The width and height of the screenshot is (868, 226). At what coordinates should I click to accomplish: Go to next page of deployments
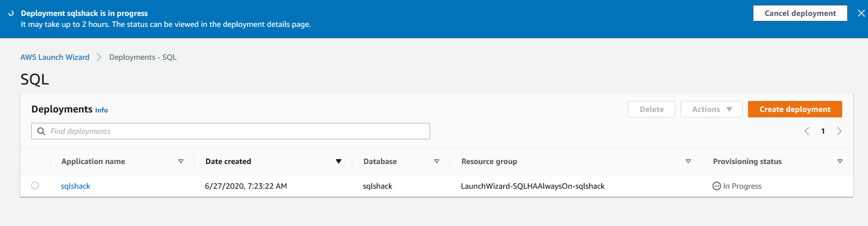pos(839,131)
